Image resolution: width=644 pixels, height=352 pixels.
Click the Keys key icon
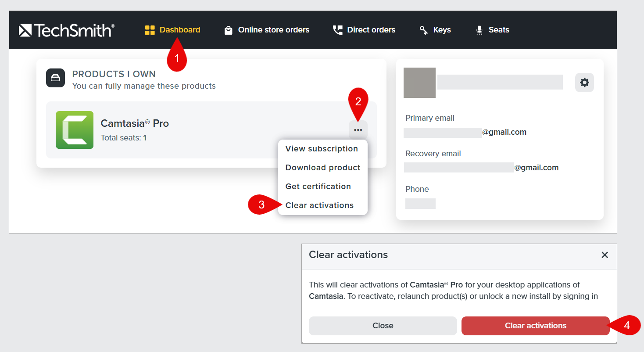(x=423, y=30)
